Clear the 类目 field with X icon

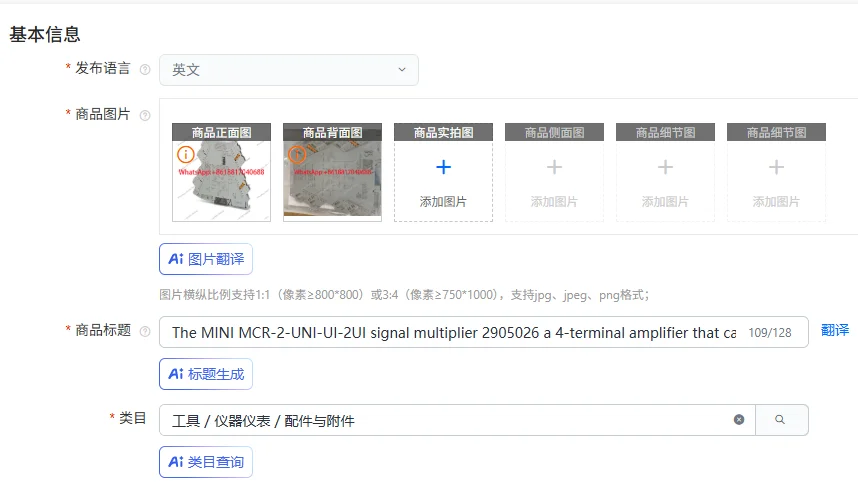click(x=739, y=420)
